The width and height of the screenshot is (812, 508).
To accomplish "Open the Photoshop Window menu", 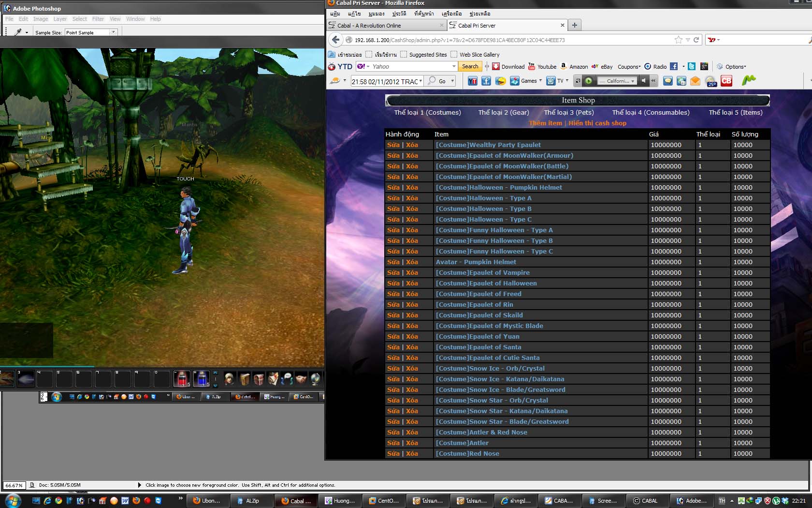I will (x=135, y=19).
